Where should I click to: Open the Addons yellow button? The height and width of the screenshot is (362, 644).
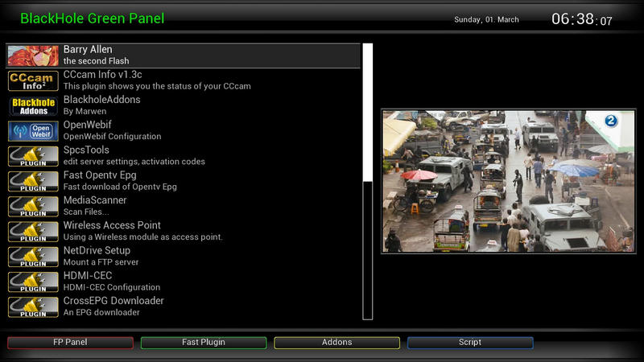tap(336, 343)
